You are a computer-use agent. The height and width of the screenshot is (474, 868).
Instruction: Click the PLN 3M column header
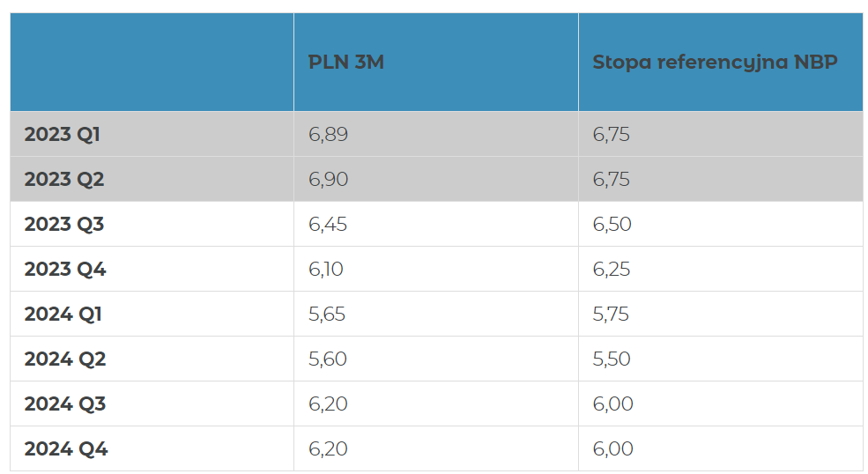346,62
